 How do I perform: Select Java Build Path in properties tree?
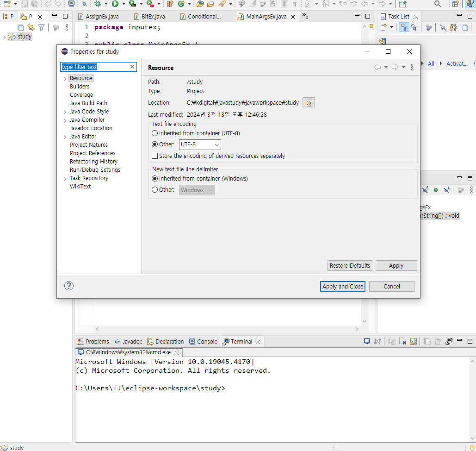click(x=88, y=103)
